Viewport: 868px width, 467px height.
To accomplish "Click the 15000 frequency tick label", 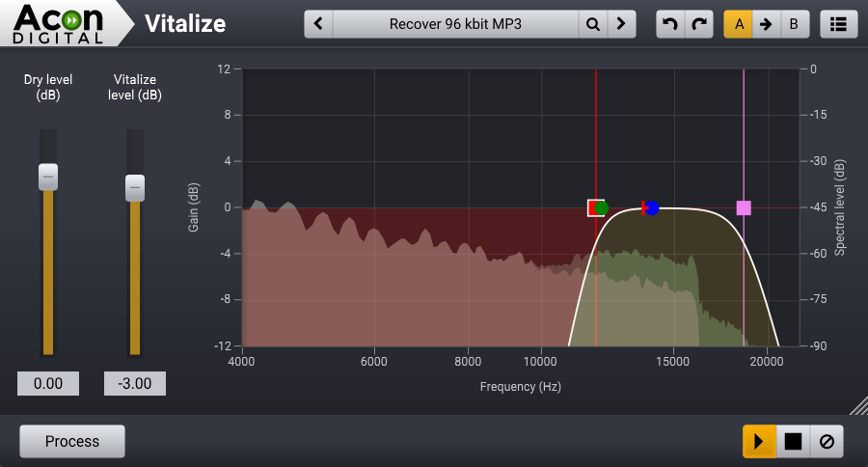I will pyautogui.click(x=672, y=362).
